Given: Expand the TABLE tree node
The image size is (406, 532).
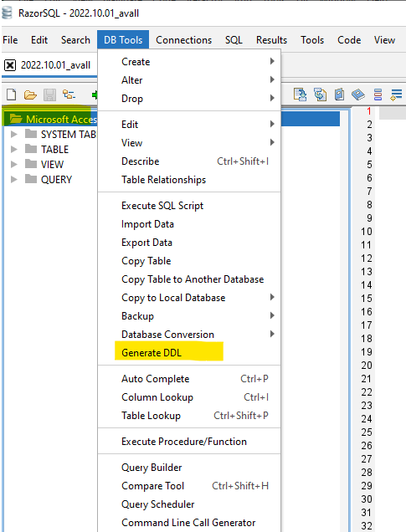Looking at the screenshot, I should 13,149.
